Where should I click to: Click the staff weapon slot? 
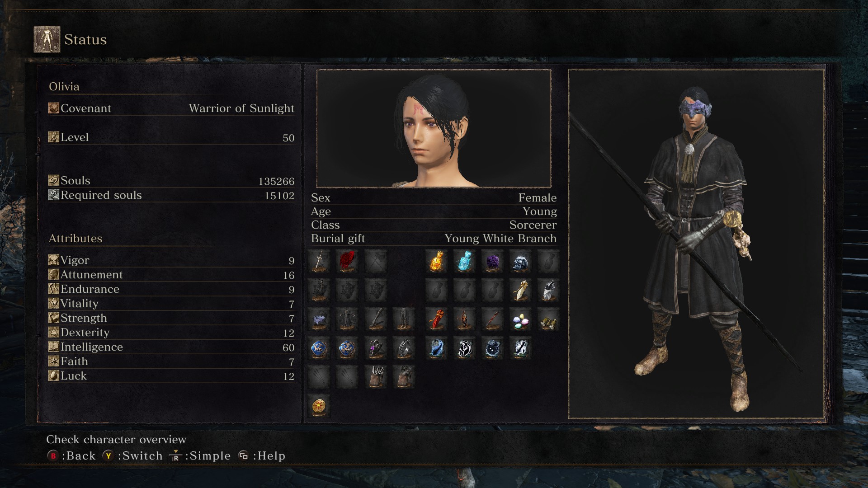(x=319, y=262)
